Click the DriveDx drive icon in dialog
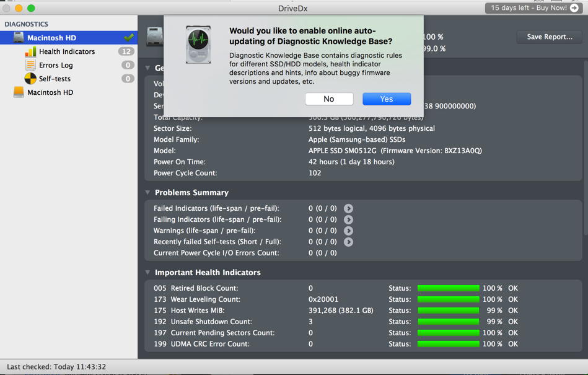The image size is (588, 375). click(198, 45)
